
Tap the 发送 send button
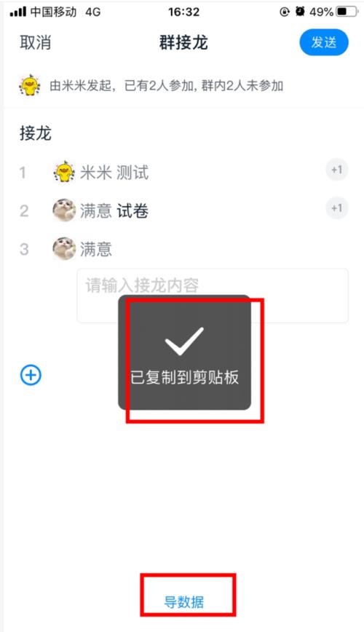[x=324, y=42]
